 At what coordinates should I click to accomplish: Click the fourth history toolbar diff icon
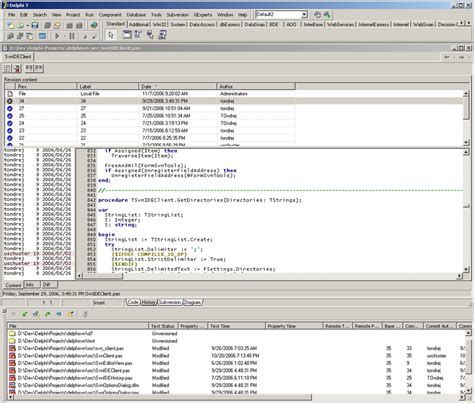tap(39, 68)
